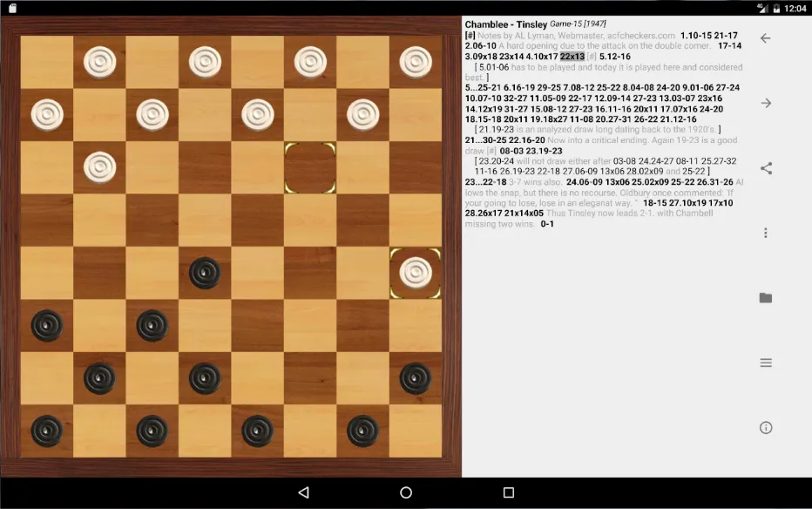
Task: Go to previous move with left arrow
Action: [x=766, y=38]
